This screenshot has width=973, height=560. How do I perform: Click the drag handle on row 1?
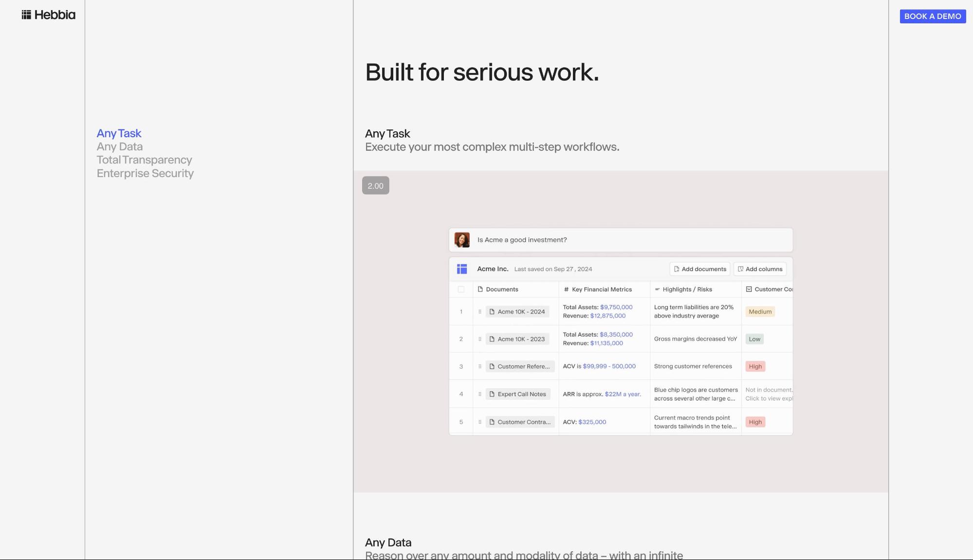pos(479,312)
